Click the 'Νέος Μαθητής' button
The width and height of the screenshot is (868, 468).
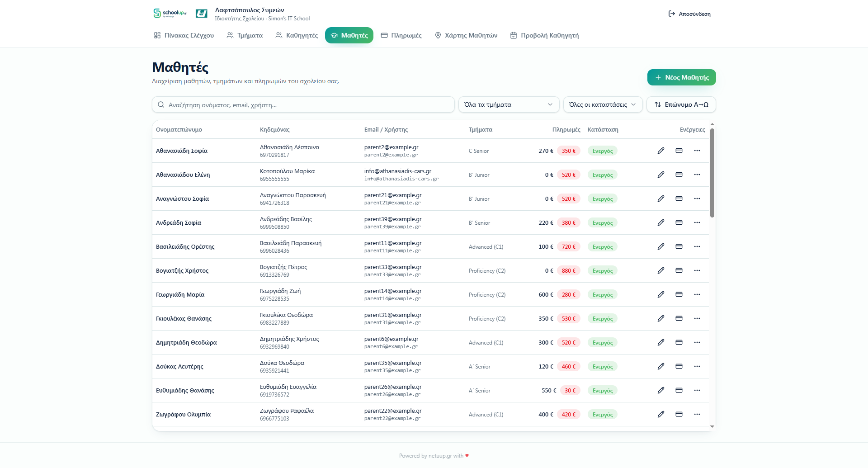point(682,77)
